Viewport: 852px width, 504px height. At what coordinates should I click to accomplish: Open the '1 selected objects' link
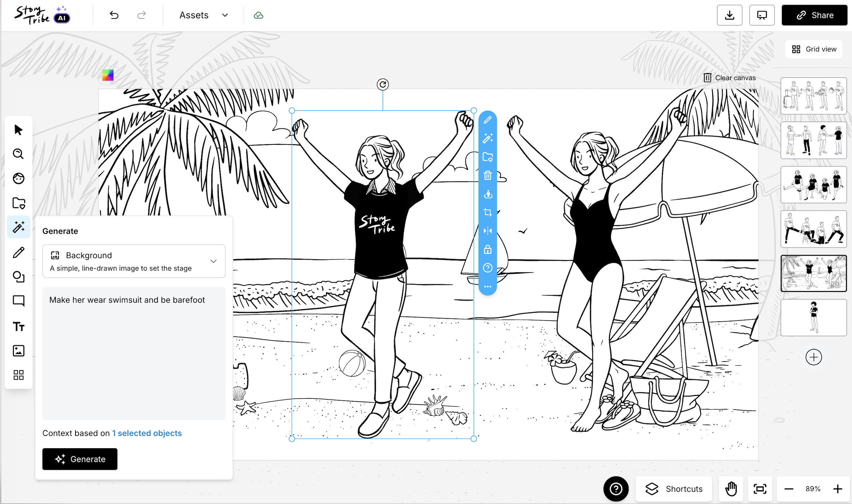(147, 433)
